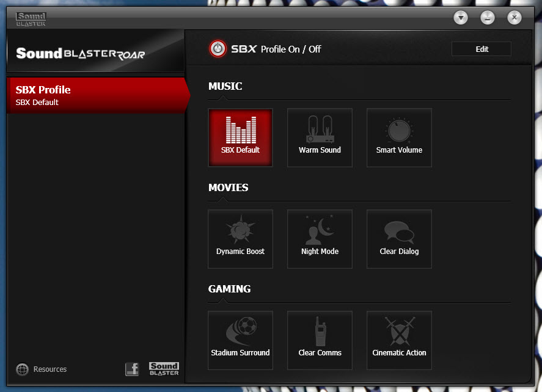Open the title bar dropdown arrow menu
The image size is (542, 392).
pyautogui.click(x=461, y=17)
